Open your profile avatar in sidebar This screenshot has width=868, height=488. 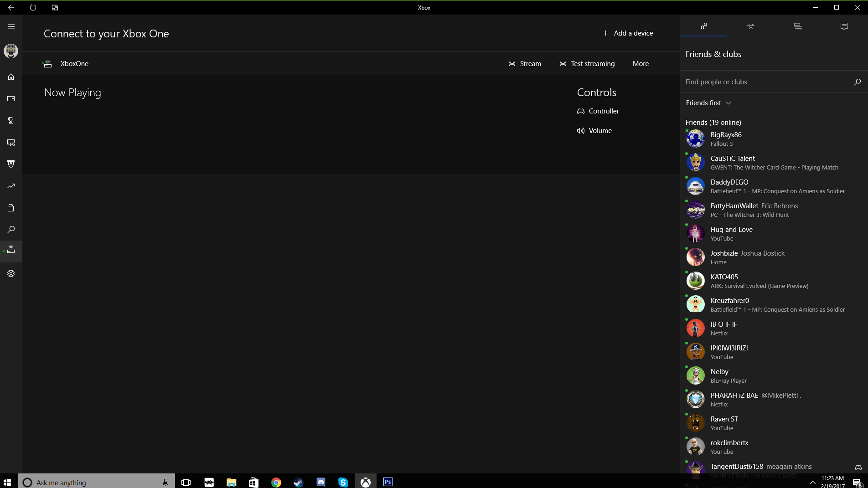pos(11,51)
